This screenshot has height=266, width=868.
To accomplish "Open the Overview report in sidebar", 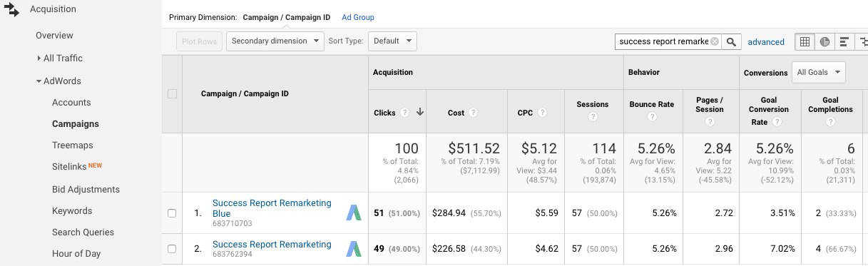I will [x=54, y=36].
